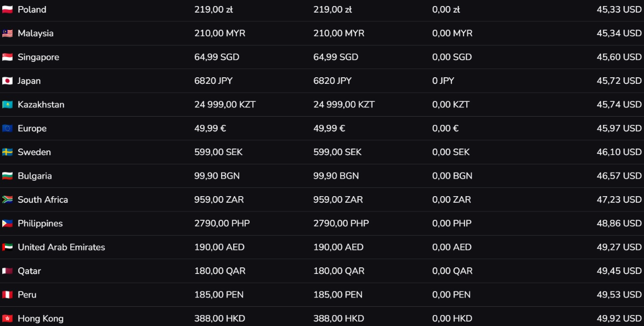Click the 0,00 € discount value
The width and height of the screenshot is (644, 326).
(445, 129)
